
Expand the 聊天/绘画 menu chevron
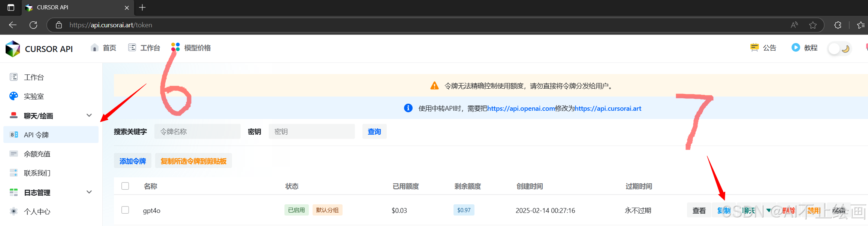click(x=89, y=115)
